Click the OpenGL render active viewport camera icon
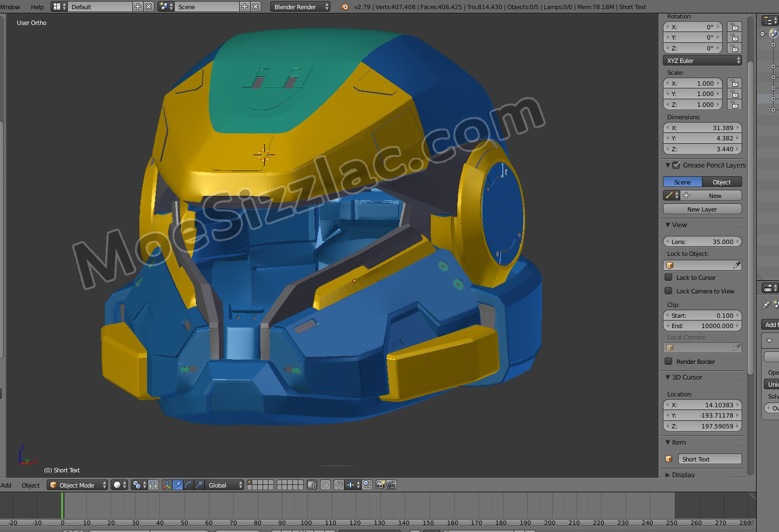This screenshot has height=532, width=779. pos(380,485)
